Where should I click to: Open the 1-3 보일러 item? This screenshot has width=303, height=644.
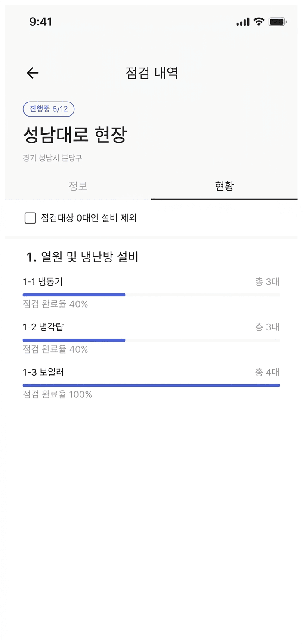43,372
